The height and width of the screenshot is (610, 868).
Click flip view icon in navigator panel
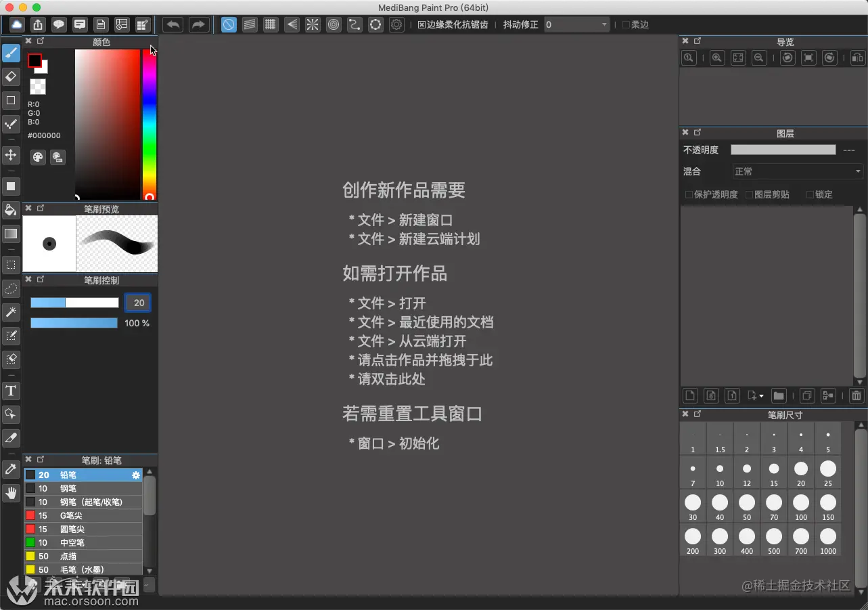coord(857,58)
